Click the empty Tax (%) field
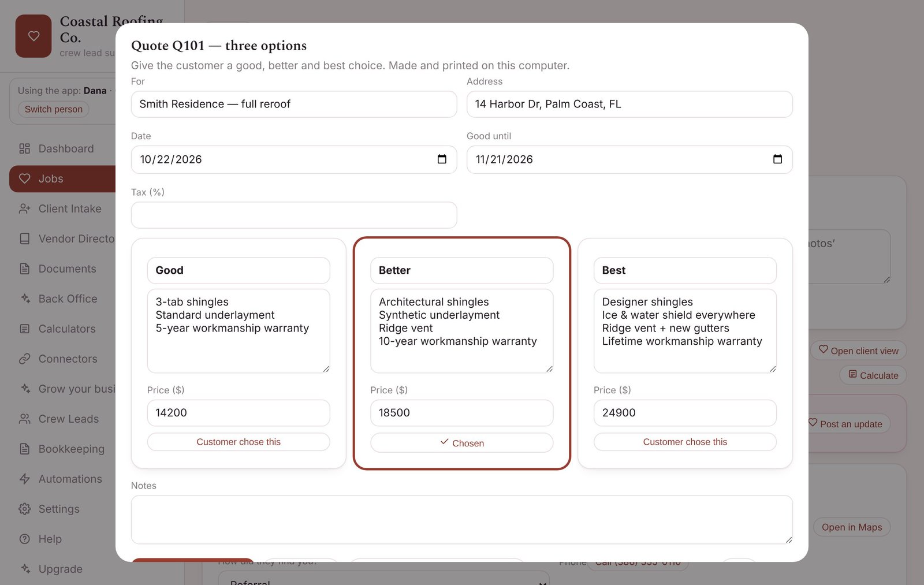Screen dimensions: 924x585 [x=294, y=215]
